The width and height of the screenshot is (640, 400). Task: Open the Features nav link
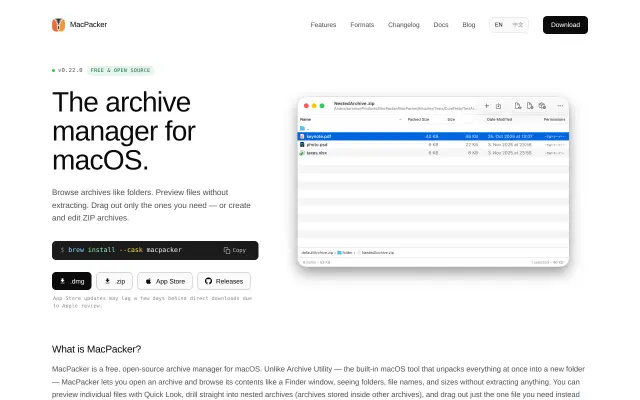coord(323,25)
